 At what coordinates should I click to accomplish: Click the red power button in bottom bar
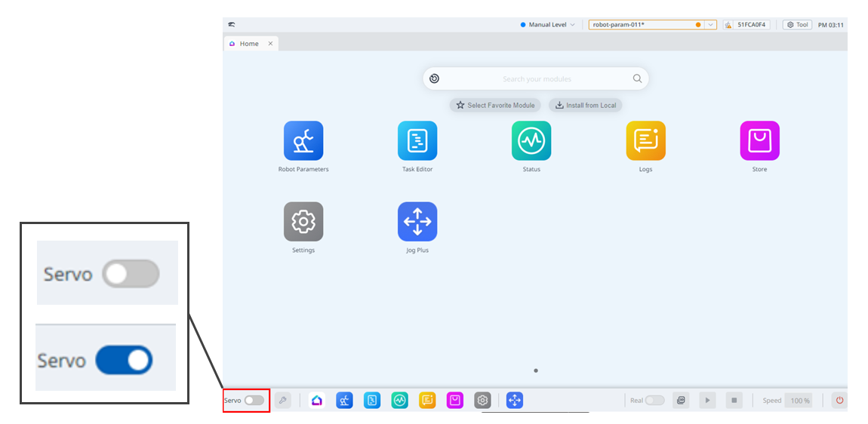[x=839, y=401]
